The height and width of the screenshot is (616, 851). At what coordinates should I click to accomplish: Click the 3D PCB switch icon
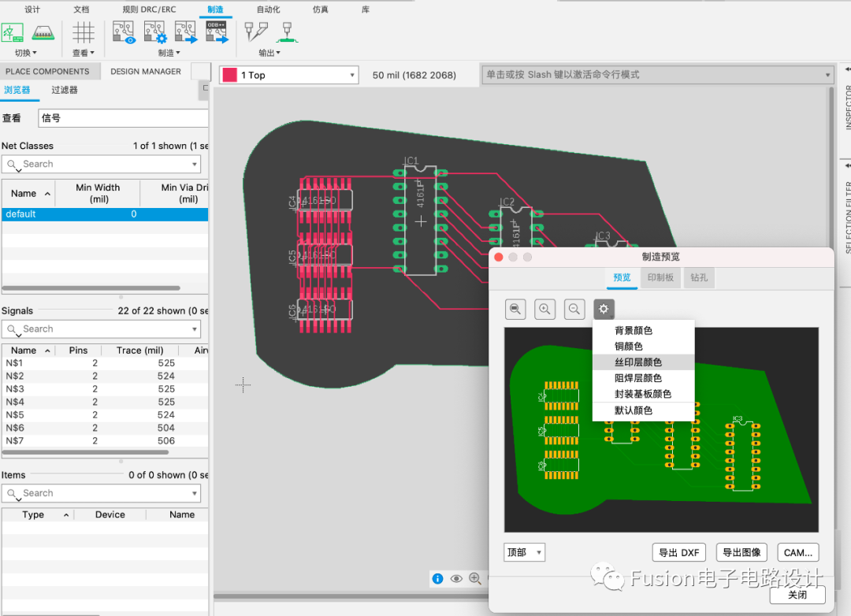pyautogui.click(x=43, y=33)
